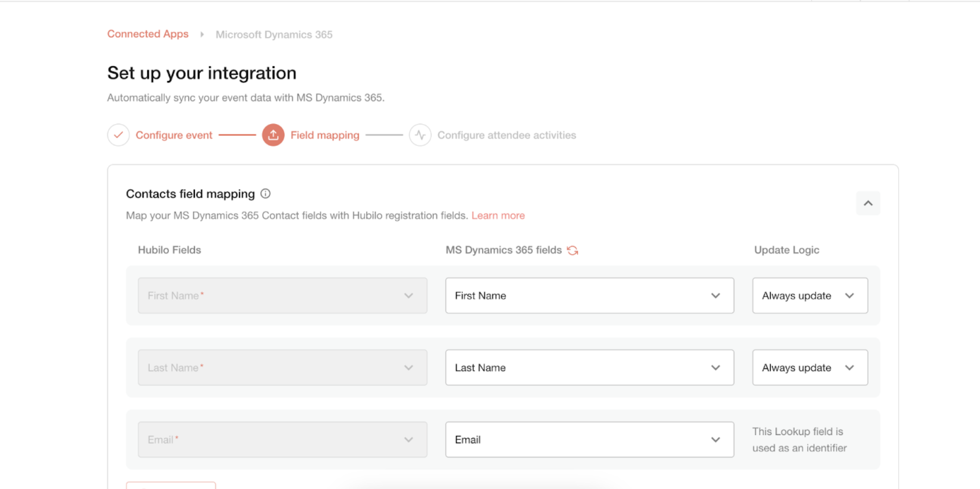
Task: Open the Email MS Dynamics dropdown
Action: point(589,439)
